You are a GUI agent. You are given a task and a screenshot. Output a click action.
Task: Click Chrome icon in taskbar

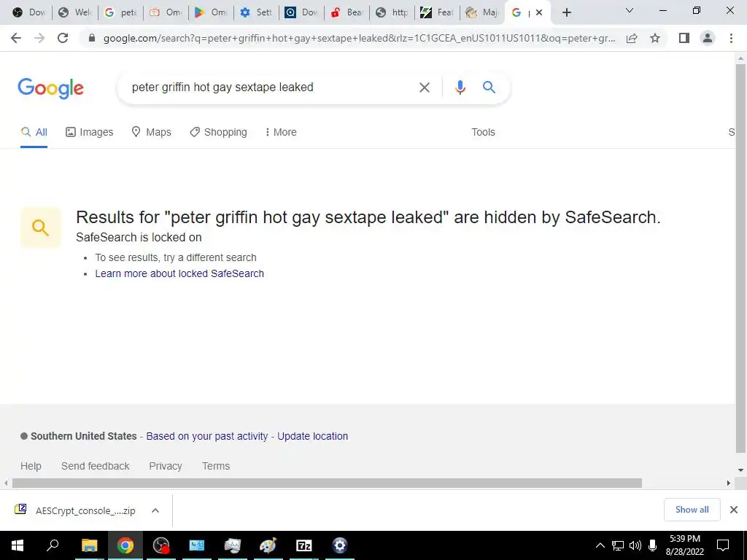[x=125, y=545]
